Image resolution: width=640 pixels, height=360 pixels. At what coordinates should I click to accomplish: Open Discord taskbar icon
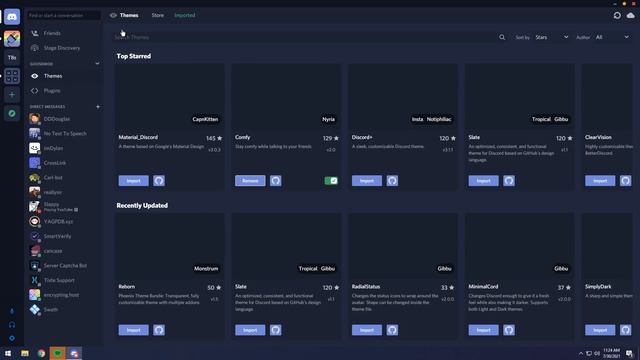[x=74, y=353]
